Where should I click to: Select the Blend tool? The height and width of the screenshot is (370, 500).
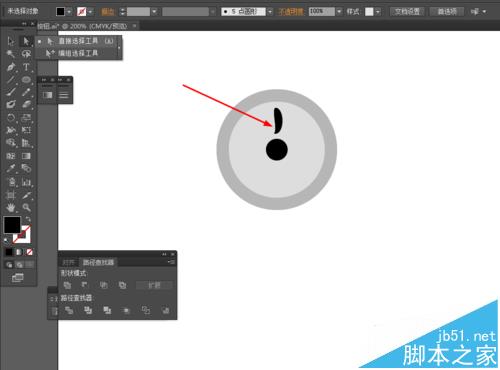point(26,168)
